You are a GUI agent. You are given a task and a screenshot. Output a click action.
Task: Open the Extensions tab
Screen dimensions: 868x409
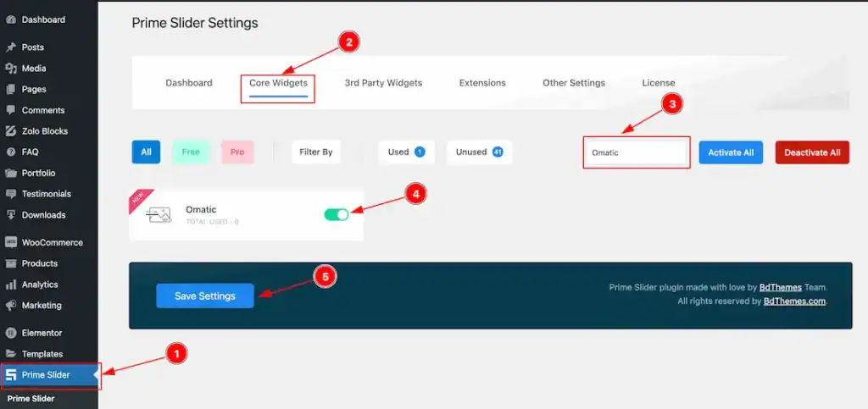tap(482, 83)
